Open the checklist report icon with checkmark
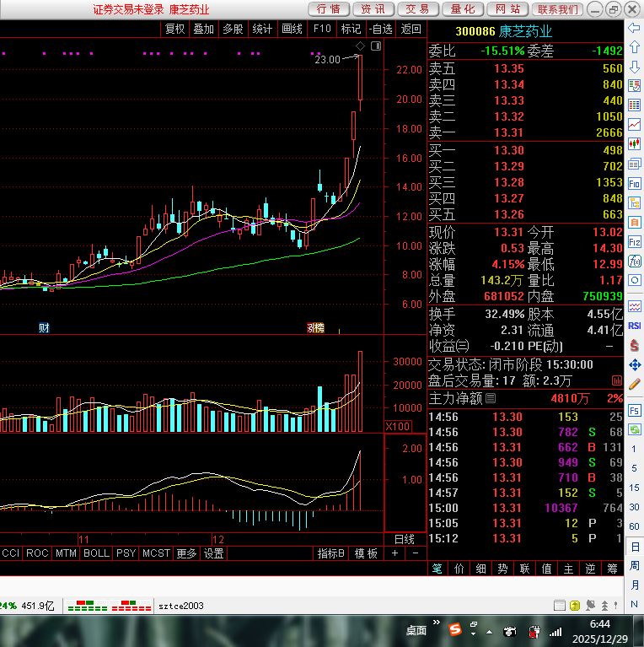The image size is (644, 647). pos(634,86)
